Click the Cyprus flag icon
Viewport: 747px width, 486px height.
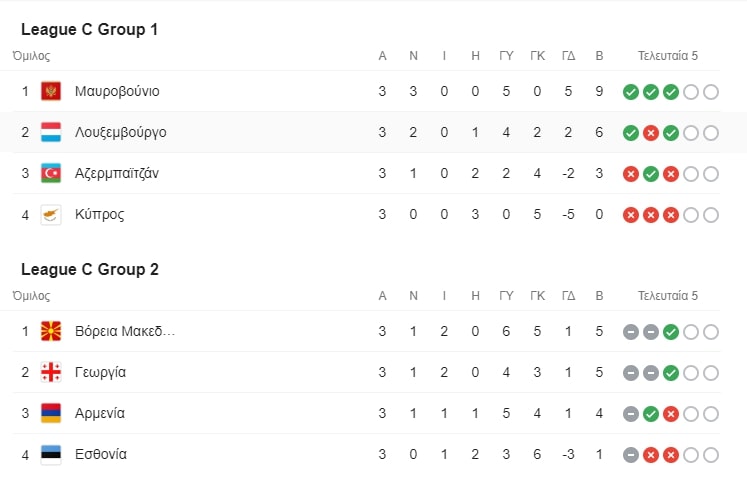pyautogui.click(x=51, y=215)
